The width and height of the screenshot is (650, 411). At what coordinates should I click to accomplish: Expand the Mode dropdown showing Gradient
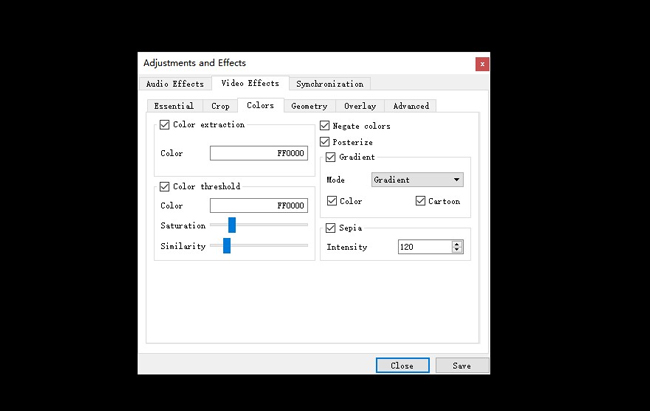click(417, 180)
